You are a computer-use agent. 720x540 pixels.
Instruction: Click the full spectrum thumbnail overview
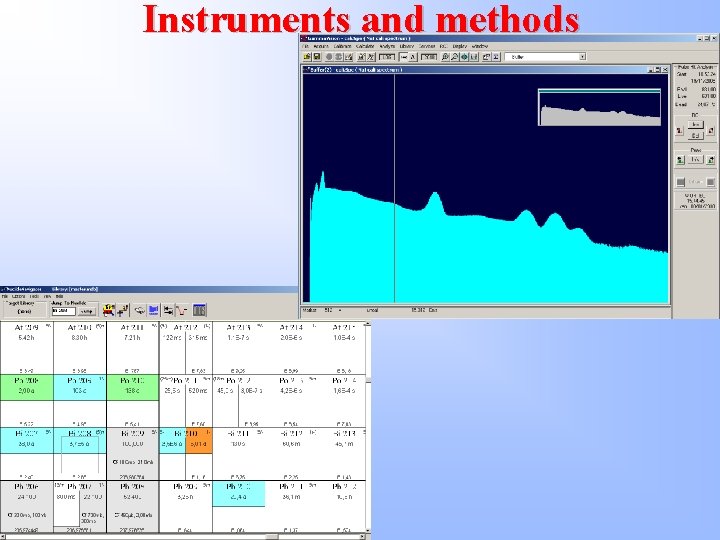[599, 107]
